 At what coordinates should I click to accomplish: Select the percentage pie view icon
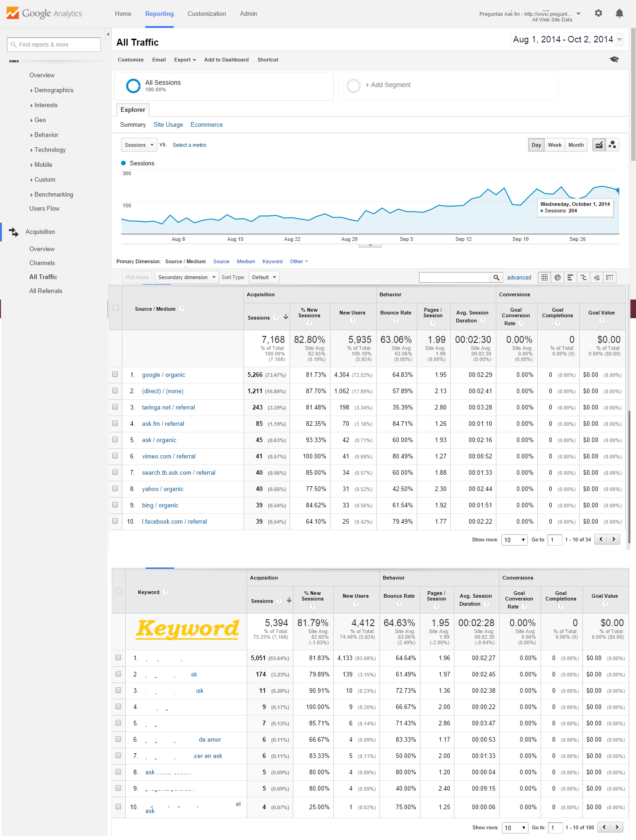[x=557, y=277]
